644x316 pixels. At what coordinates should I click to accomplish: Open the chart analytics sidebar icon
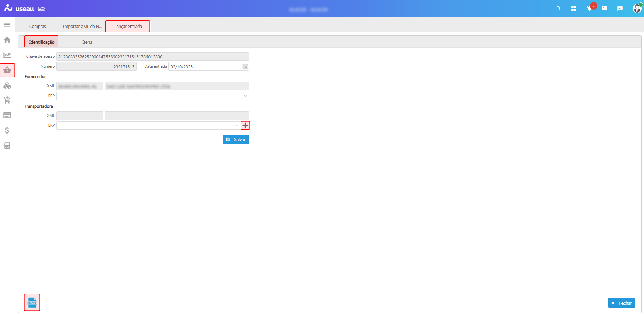(7, 55)
